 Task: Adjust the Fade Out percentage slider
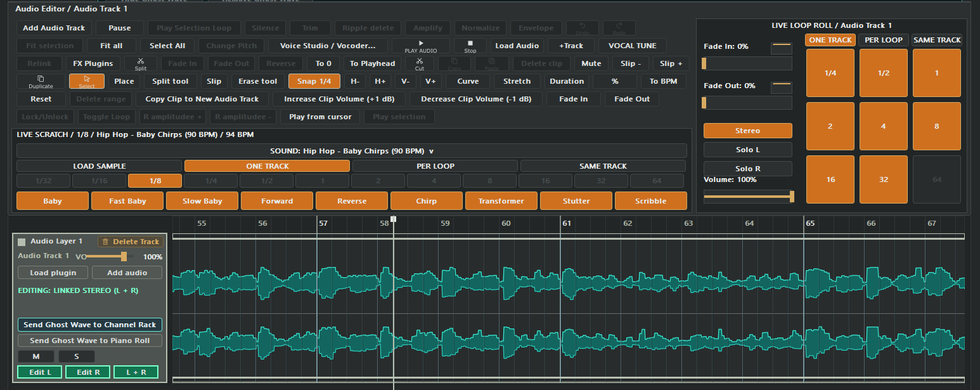coord(747,103)
